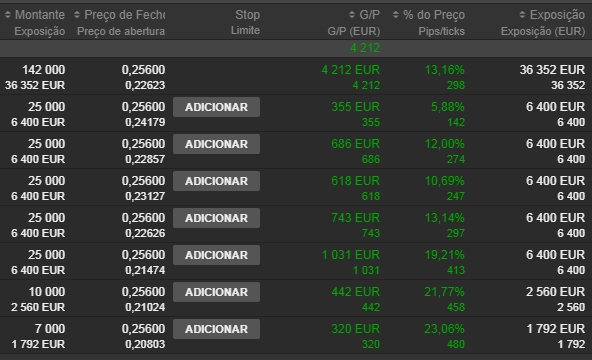This screenshot has height=360, width=592.
Task: Click ADICIONAR for the 0,24179 position
Action: tap(216, 107)
